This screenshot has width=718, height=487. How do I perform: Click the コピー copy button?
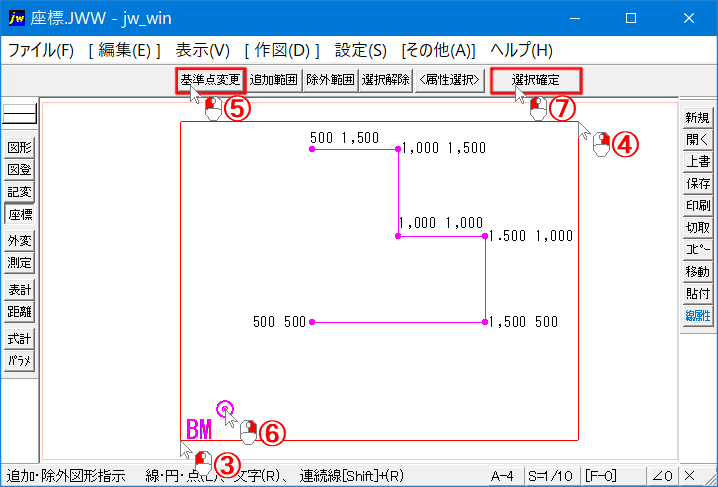697,249
